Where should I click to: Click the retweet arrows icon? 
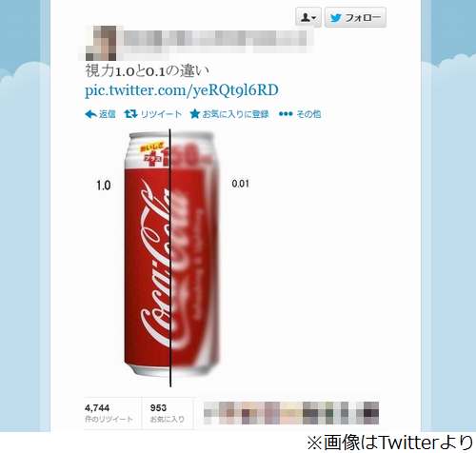pyautogui.click(x=130, y=114)
